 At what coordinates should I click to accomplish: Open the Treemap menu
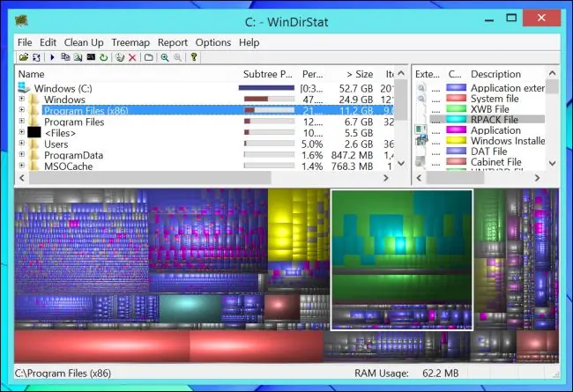[130, 42]
